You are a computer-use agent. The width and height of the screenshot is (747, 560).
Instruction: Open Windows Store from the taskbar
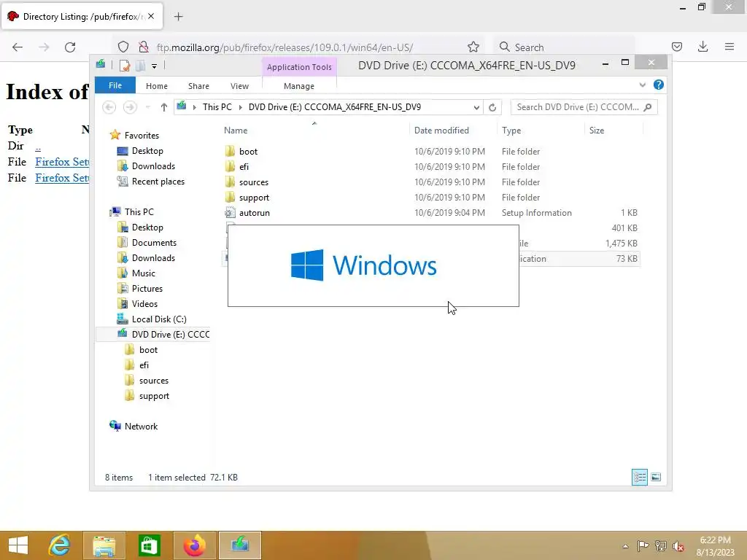pyautogui.click(x=149, y=545)
